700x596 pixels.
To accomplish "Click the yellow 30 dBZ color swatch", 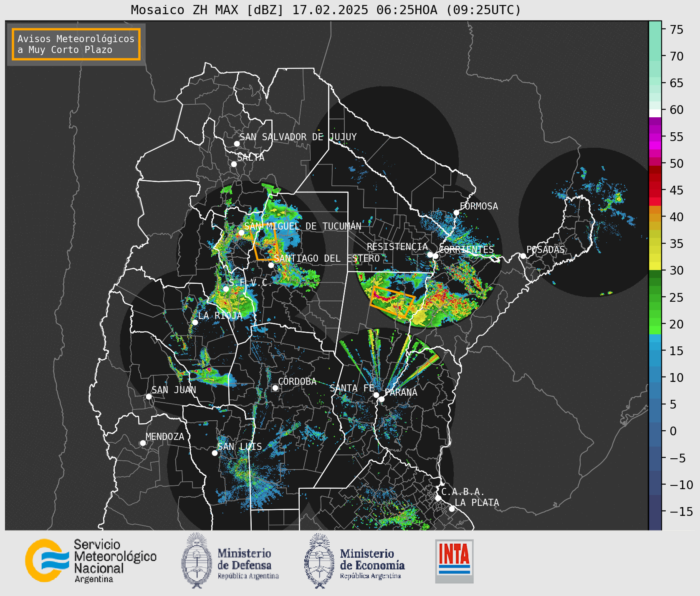I will 655,266.
